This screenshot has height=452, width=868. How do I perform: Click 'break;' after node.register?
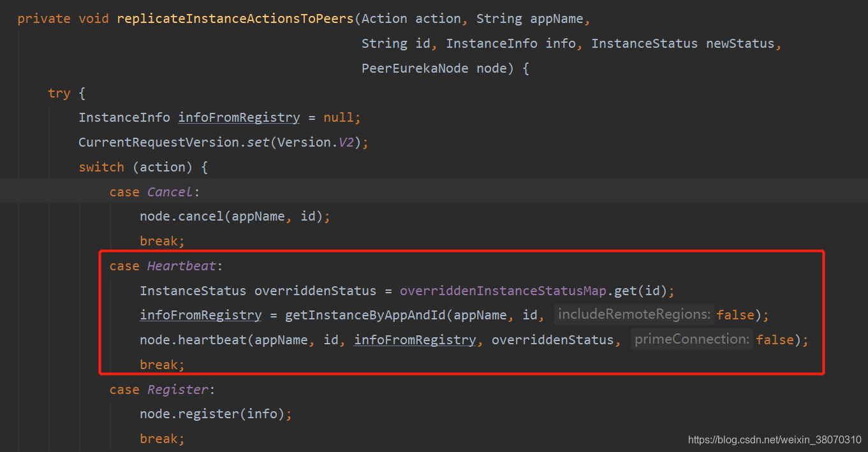pos(162,439)
